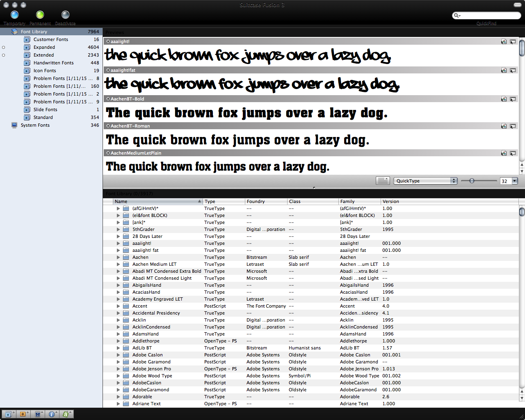The height and width of the screenshot is (420, 525).
Task: Click the green font tag icon
Action: click(x=66, y=414)
